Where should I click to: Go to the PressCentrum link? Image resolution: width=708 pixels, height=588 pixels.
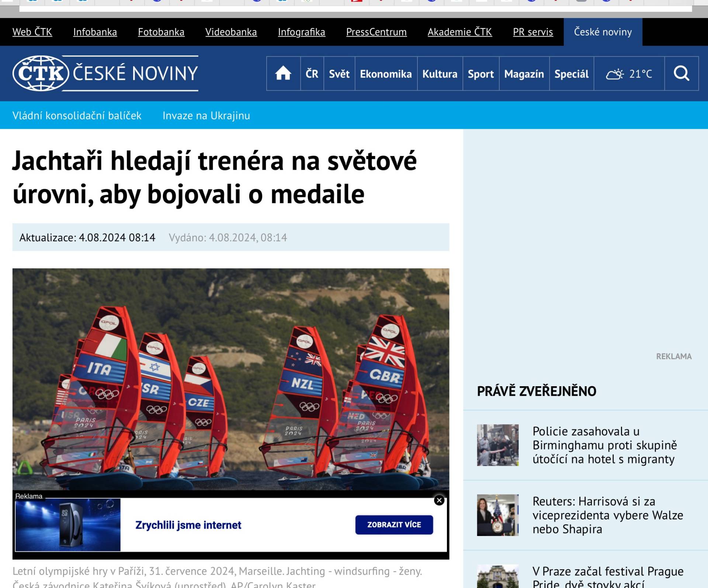376,32
